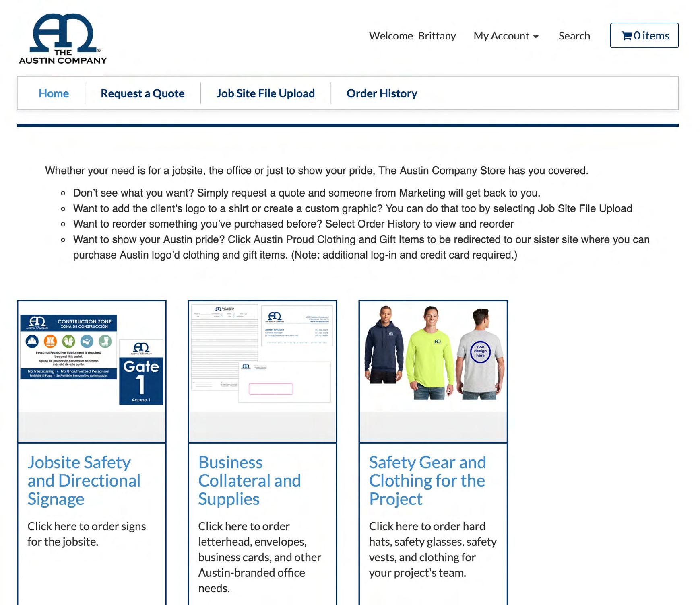The width and height of the screenshot is (700, 605).
Task: View the Order History tab
Action: [x=382, y=93]
